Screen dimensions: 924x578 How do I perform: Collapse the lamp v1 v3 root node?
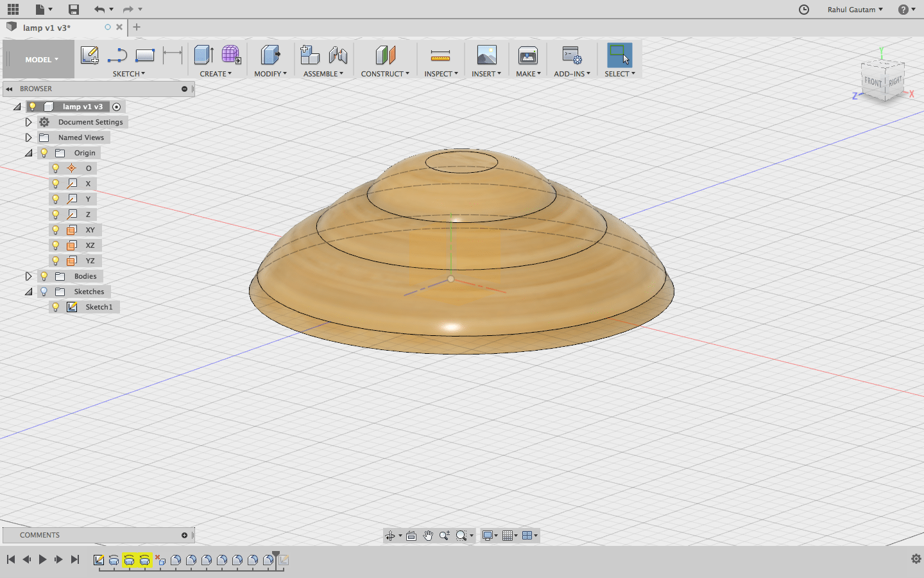point(17,107)
